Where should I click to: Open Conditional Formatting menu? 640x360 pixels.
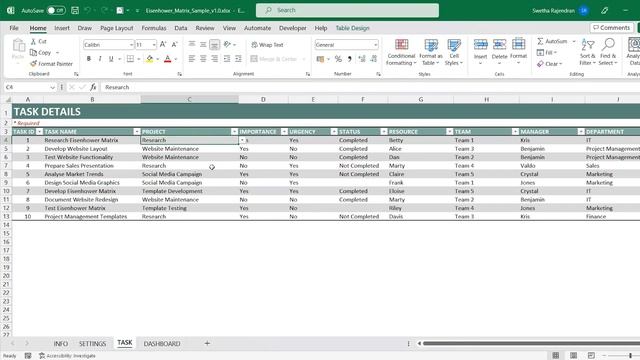[x=401, y=52]
